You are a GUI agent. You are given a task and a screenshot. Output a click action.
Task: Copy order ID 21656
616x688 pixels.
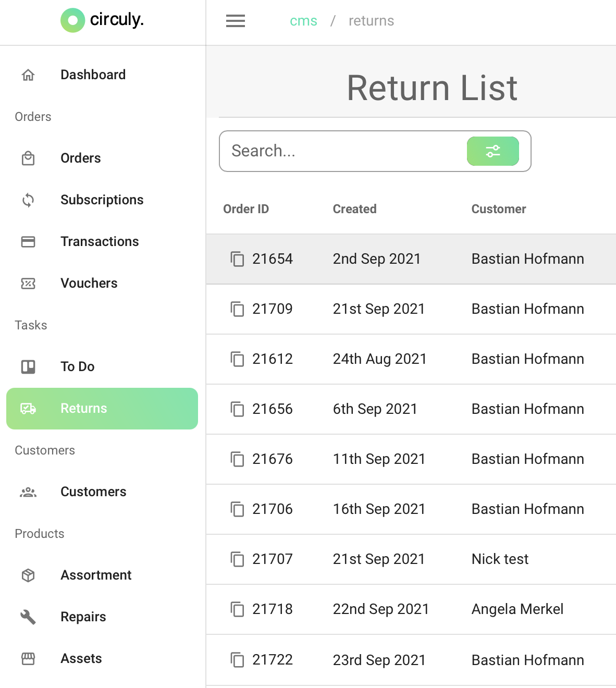tap(238, 409)
